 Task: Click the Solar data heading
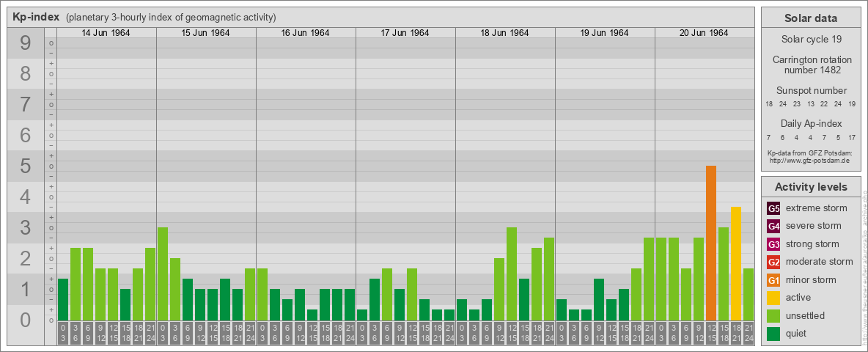click(811, 18)
